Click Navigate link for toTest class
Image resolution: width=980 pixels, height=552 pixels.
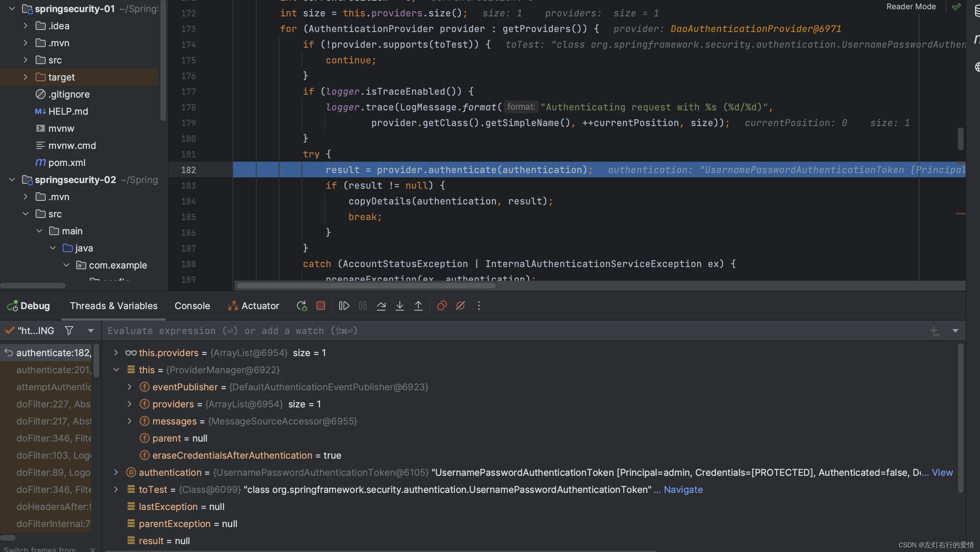(x=683, y=490)
